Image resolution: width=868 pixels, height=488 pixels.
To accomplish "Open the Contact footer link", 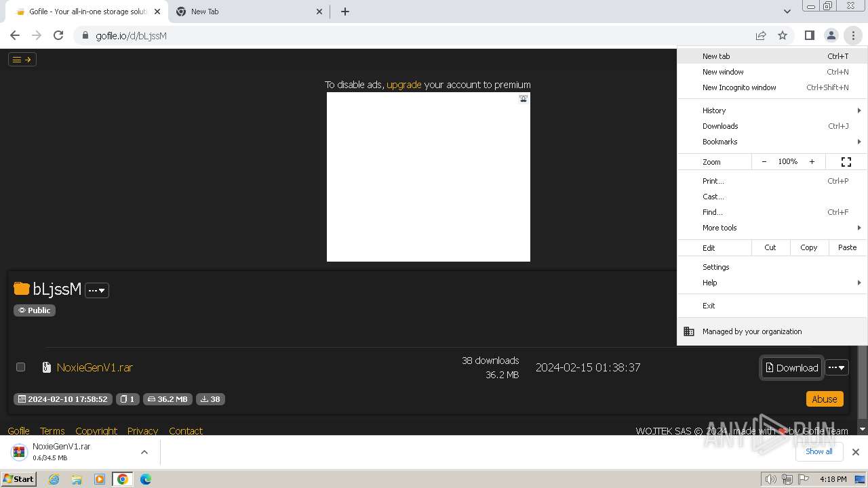I will (x=186, y=430).
